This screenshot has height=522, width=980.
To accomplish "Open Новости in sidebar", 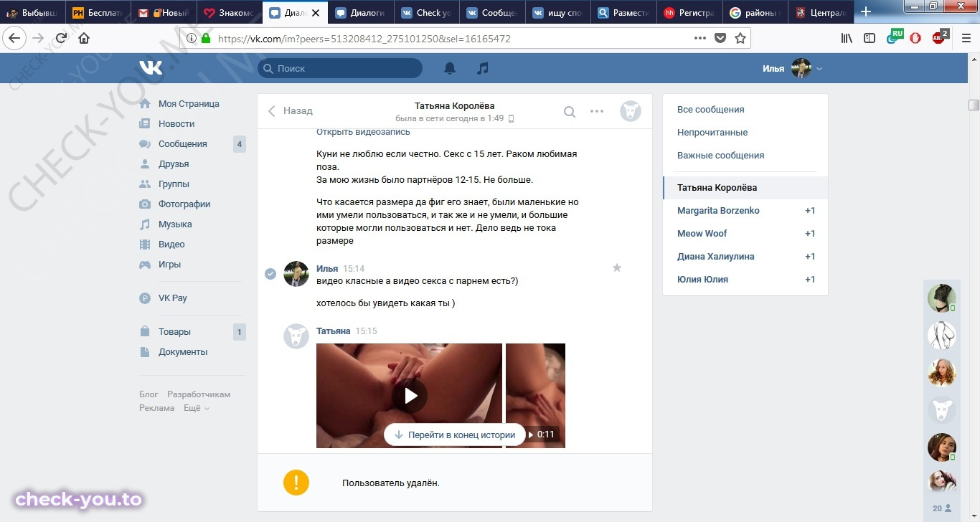I will [176, 124].
